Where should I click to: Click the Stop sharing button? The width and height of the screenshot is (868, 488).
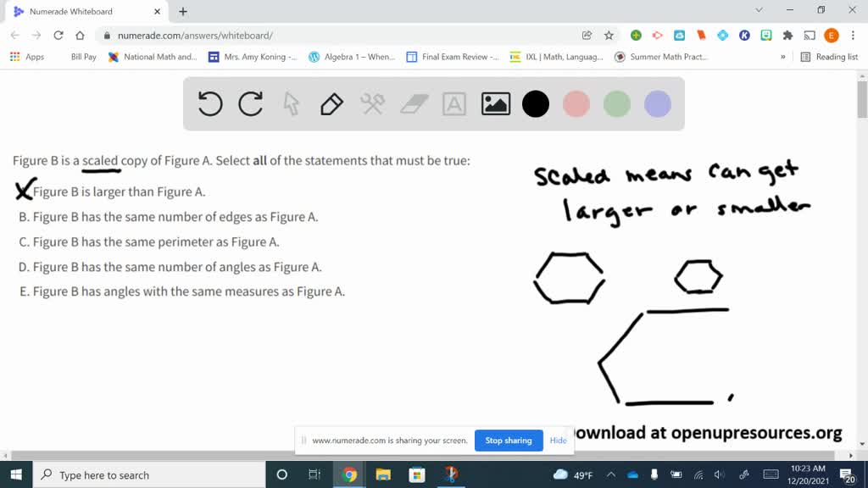(509, 441)
